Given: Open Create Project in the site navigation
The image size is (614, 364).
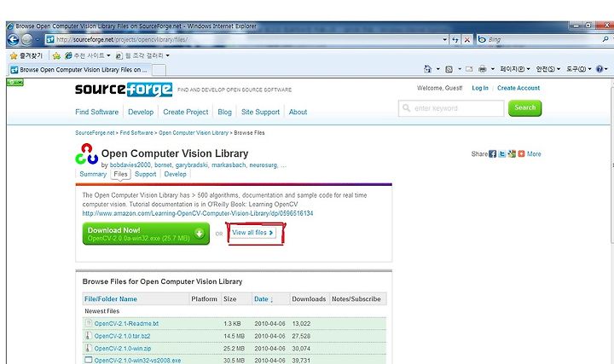Looking at the screenshot, I should 186,112.
